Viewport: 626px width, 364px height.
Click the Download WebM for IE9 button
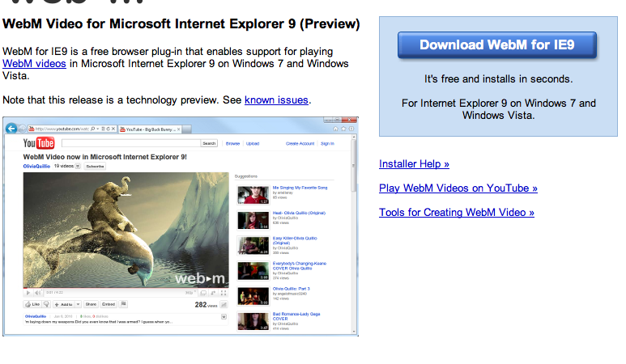[496, 45]
